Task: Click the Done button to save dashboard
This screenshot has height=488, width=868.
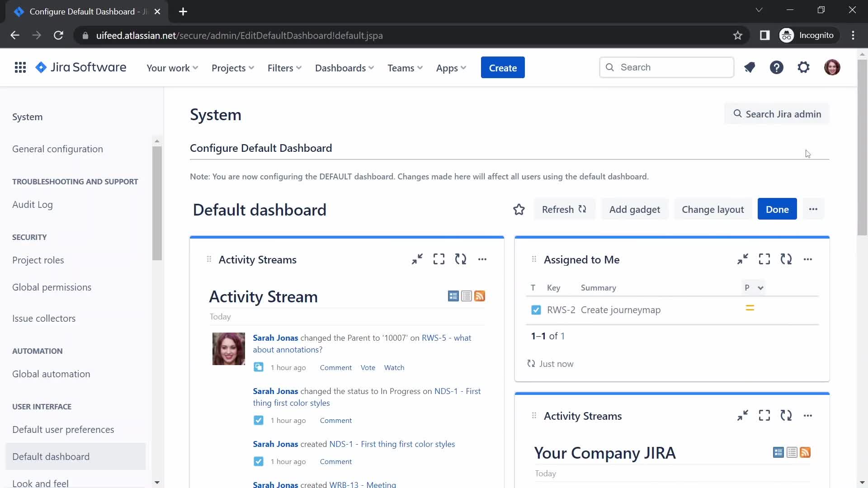Action: pos(778,209)
